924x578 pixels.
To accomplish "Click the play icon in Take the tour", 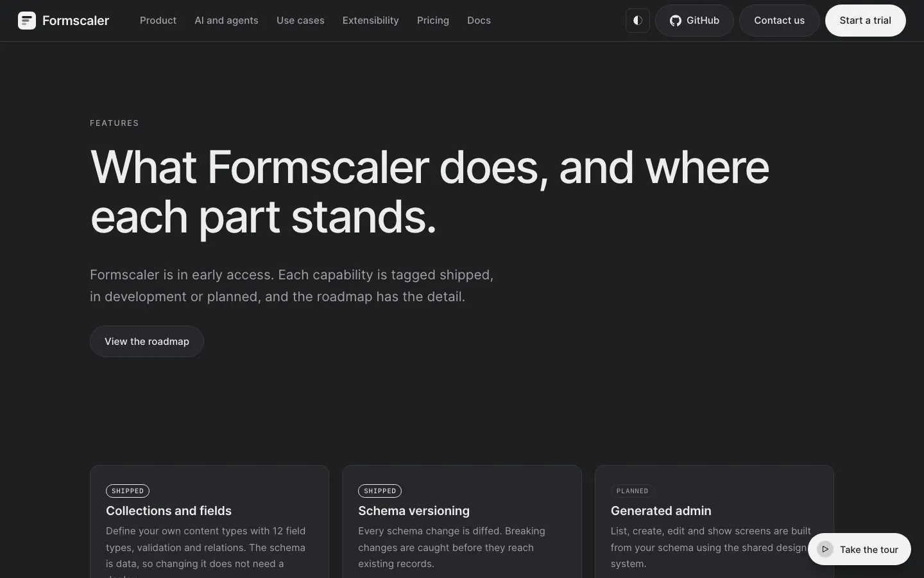I will point(825,549).
